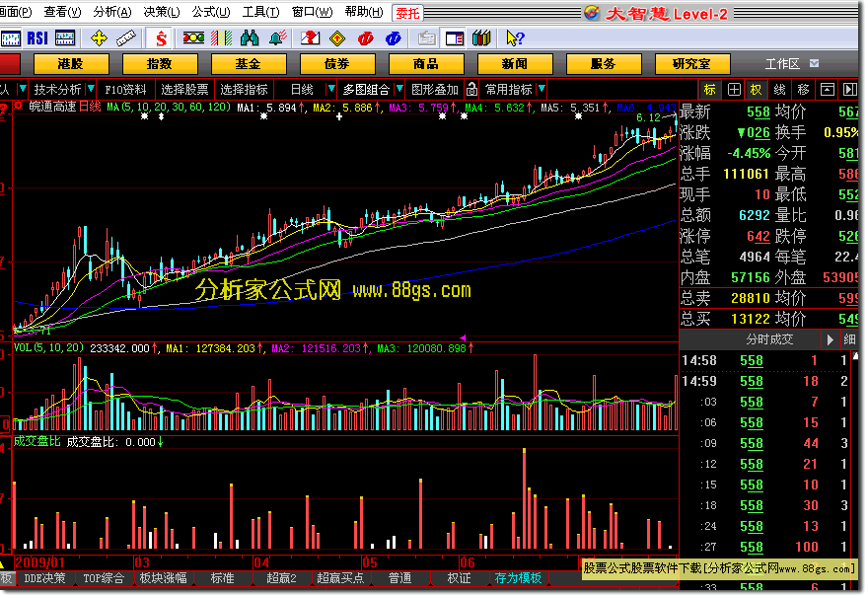
Task: Click the chart panel icon left of RSI
Action: pos(11,38)
